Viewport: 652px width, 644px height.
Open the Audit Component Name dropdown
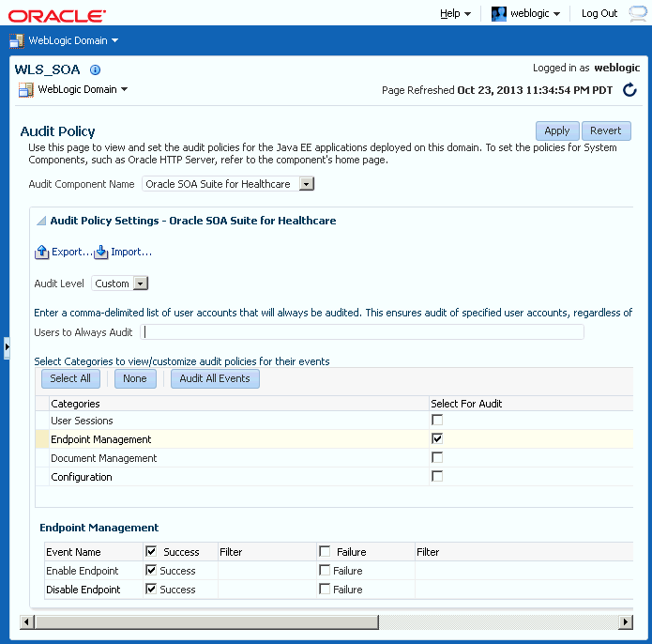(x=307, y=184)
